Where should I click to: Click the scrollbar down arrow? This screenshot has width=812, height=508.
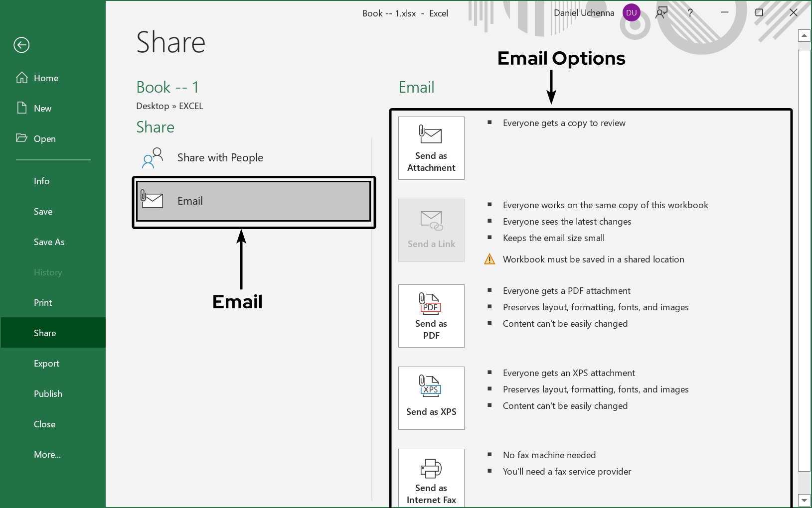[x=804, y=500]
